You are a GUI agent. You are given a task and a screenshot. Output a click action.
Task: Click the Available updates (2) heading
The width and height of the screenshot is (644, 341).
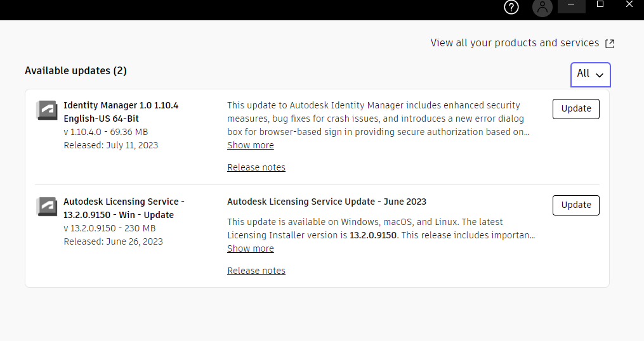[x=76, y=71]
